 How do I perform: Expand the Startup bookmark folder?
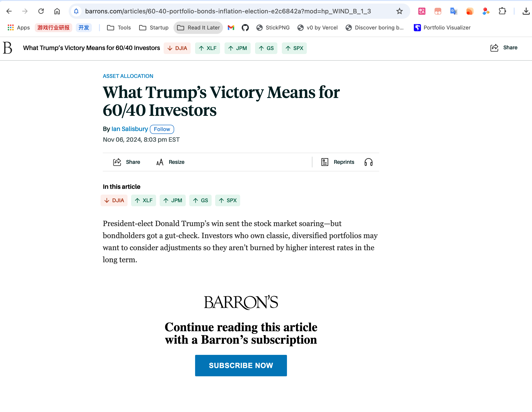(154, 27)
